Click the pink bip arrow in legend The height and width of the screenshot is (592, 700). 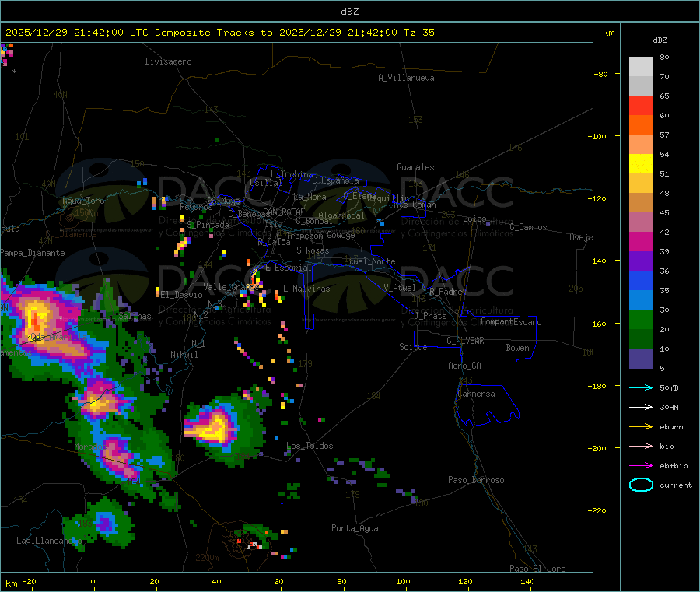click(x=641, y=446)
